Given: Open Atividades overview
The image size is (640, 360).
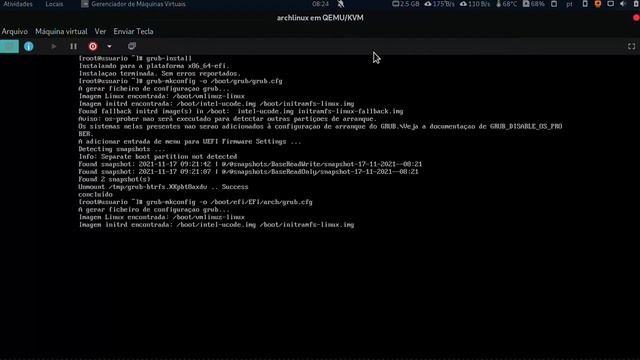Looking at the screenshot, I should click(18, 4).
